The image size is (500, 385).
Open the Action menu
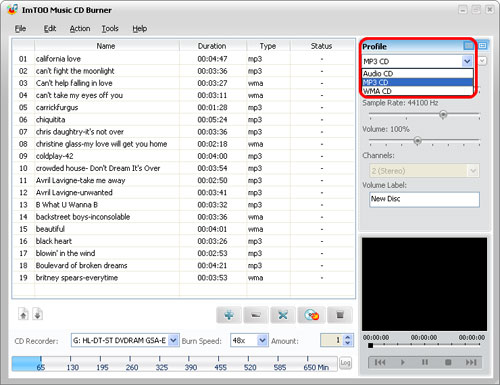pyautogui.click(x=80, y=29)
